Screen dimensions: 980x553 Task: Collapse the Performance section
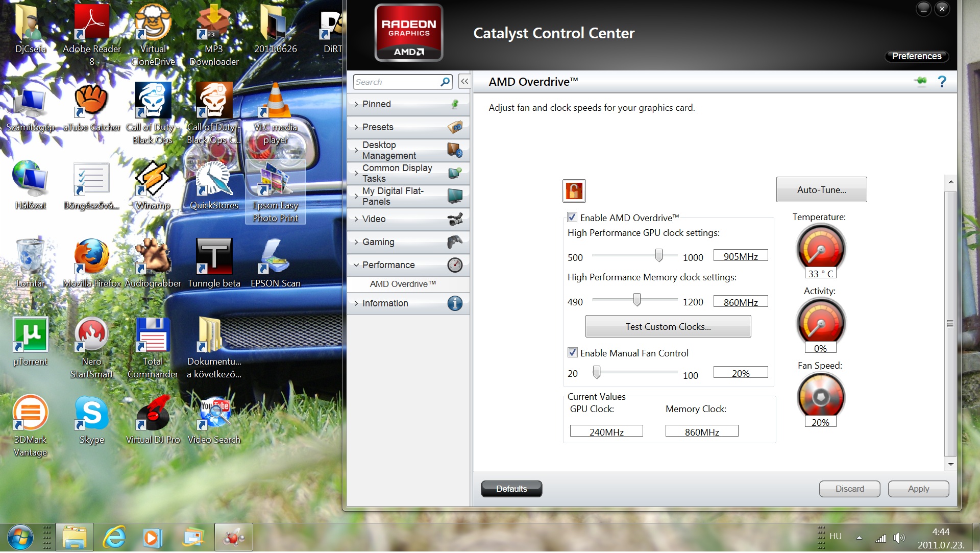408,265
